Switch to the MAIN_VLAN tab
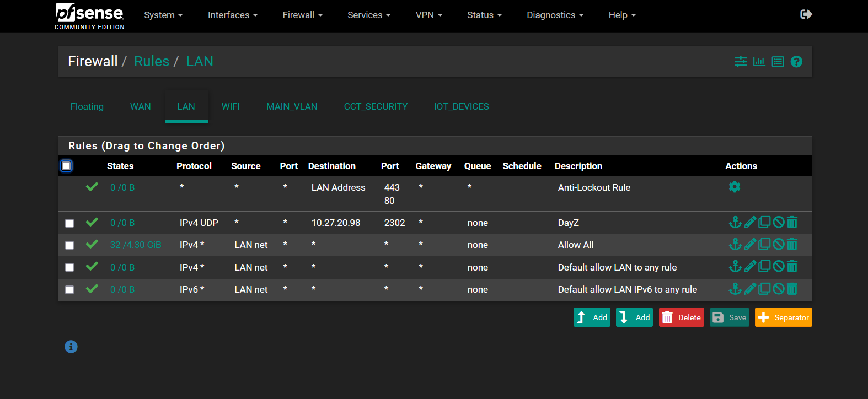The width and height of the screenshot is (868, 399). point(292,106)
